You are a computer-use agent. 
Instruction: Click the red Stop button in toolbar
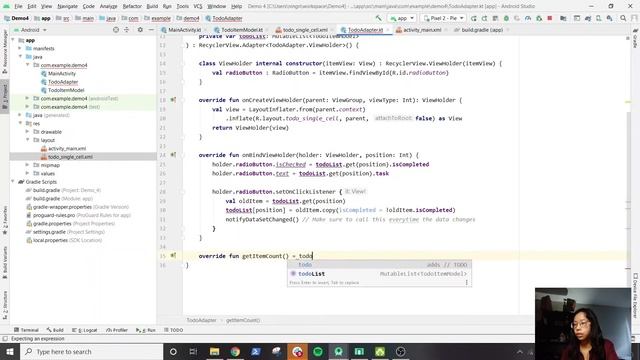coord(549,18)
